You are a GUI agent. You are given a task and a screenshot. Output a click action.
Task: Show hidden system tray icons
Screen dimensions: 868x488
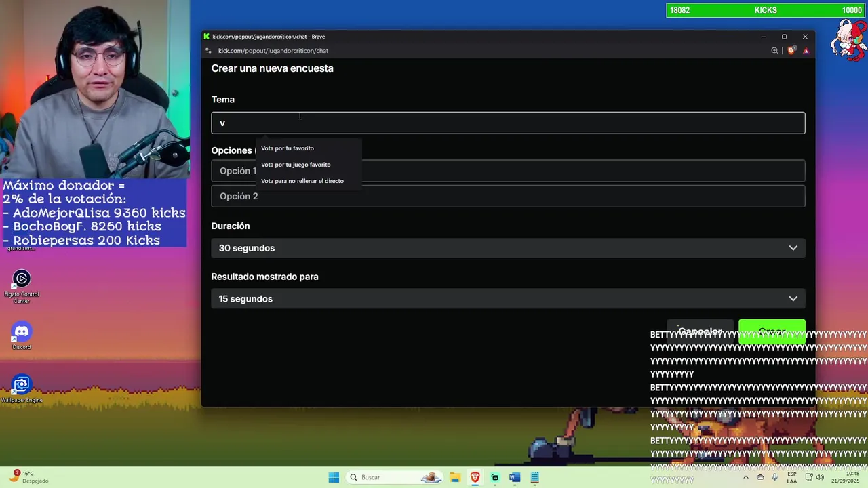[746, 477]
